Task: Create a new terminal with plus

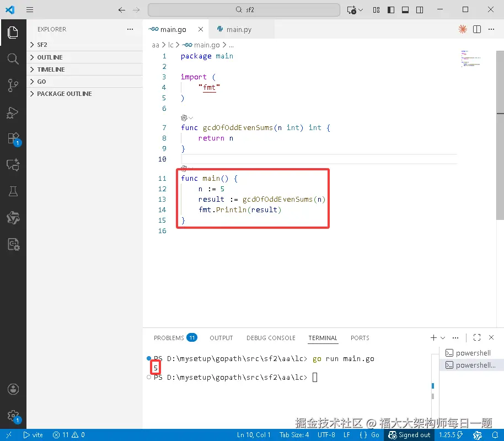Action: 433,337
